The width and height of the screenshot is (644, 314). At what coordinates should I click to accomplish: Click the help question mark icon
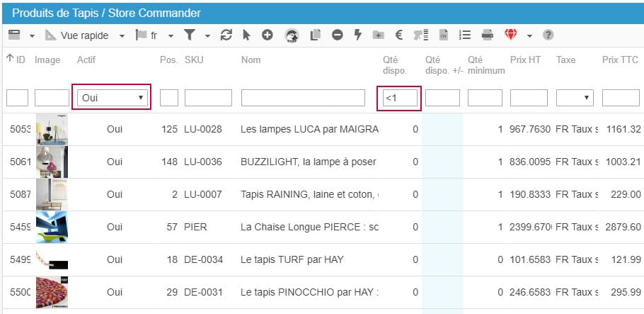coord(548,35)
